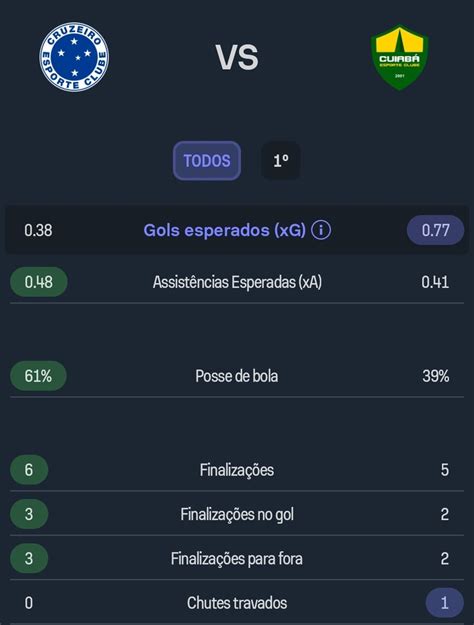Switch to the 1º half tab
Screen dimensions: 474x625
click(281, 161)
